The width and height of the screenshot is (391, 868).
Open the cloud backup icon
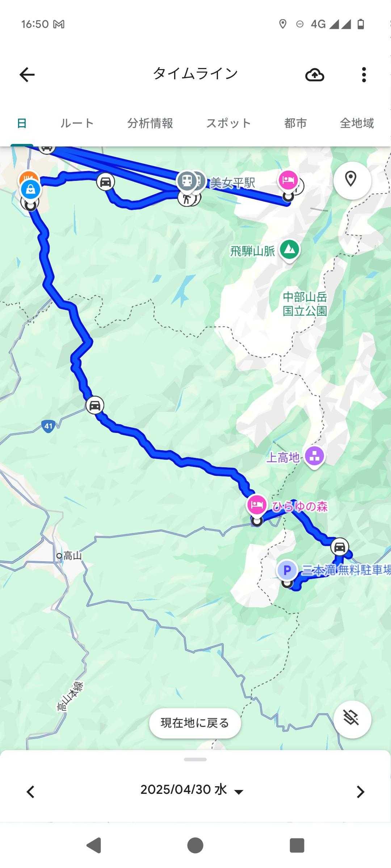tap(315, 75)
